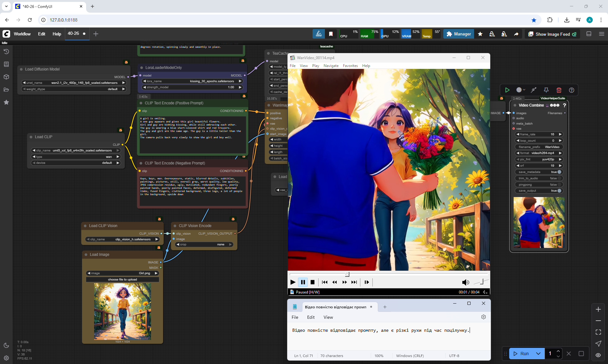Expand the Run button dropdown arrow
This screenshot has width=608, height=364.
point(538,354)
